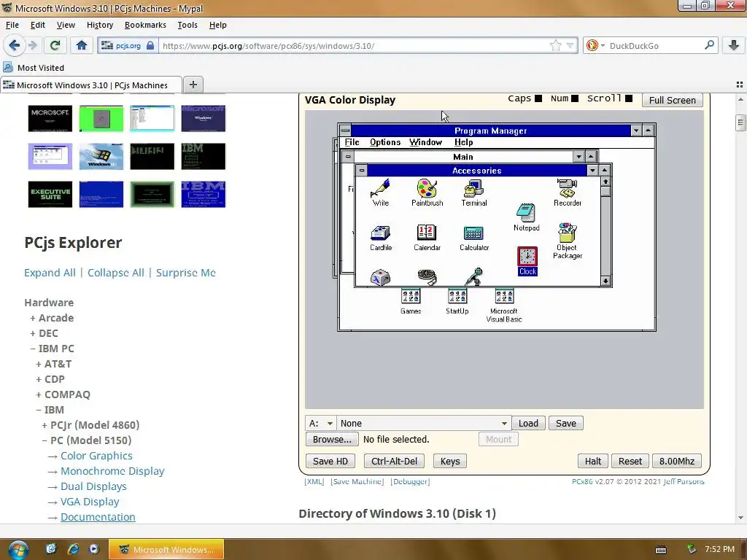Click the 8.00Mhz speed button
The width and height of the screenshot is (747, 560).
pos(676,461)
